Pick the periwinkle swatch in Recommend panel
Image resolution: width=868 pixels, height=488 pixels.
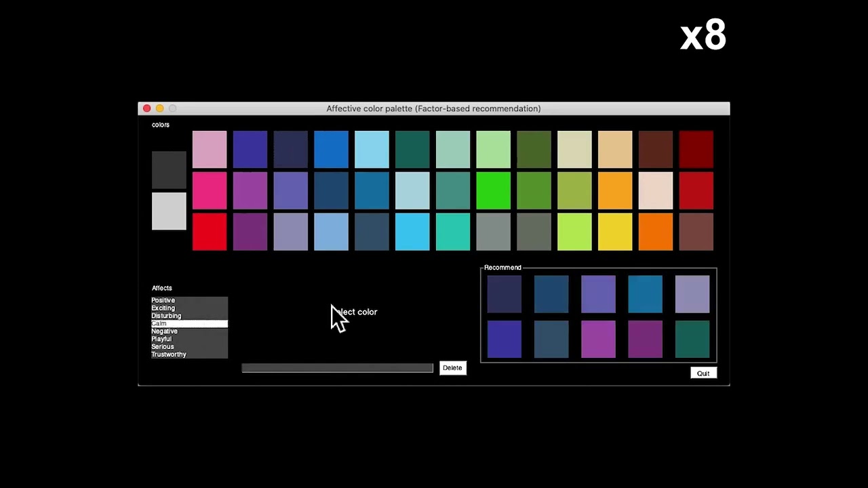pyautogui.click(x=598, y=294)
